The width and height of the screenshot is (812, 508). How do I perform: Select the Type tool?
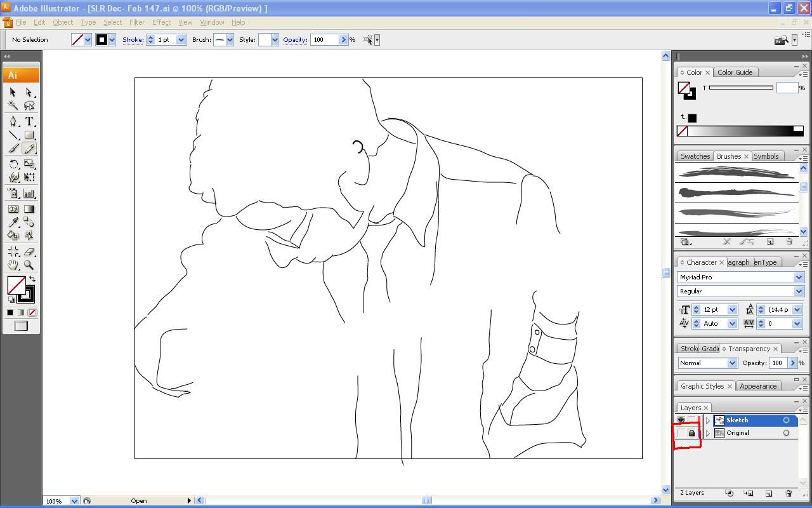[29, 121]
